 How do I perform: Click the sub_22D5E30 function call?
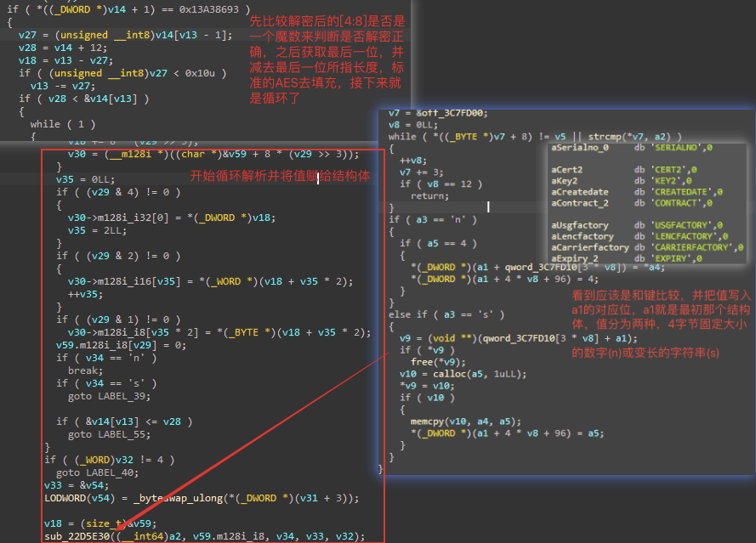tap(204, 536)
